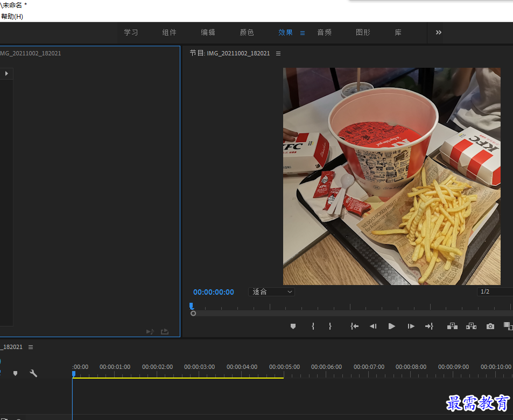Click timeline ruler at 00:00:01:00

click(x=115, y=367)
